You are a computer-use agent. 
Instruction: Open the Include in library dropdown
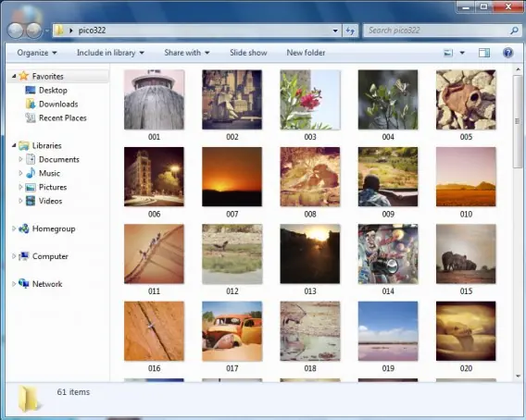tap(110, 53)
